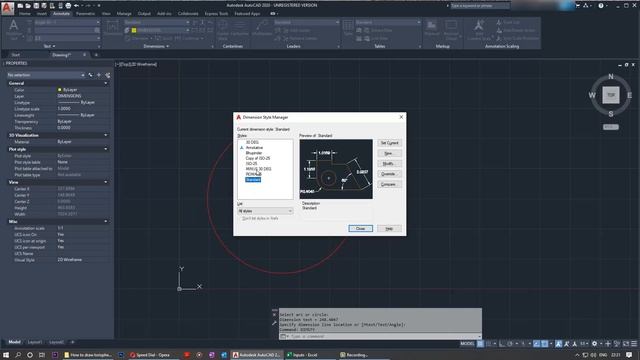The height and width of the screenshot is (360, 640).
Task: Click the command line customize wrench icon
Action: coord(274,323)
